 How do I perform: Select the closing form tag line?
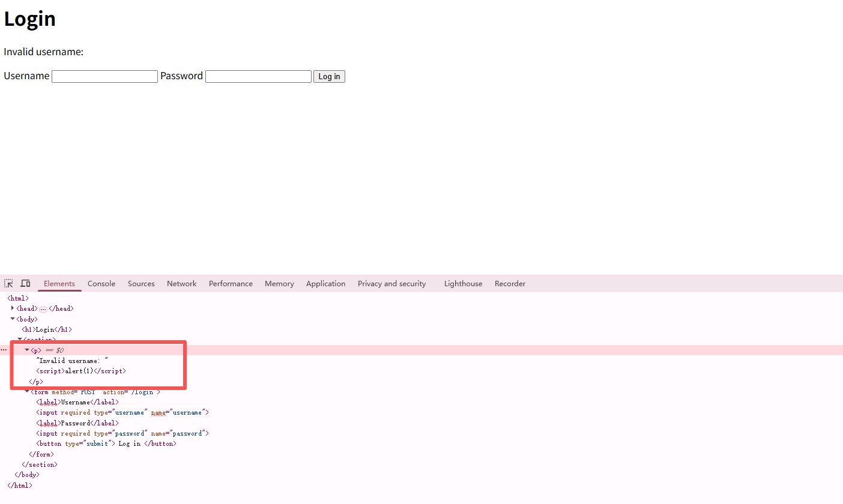click(41, 454)
